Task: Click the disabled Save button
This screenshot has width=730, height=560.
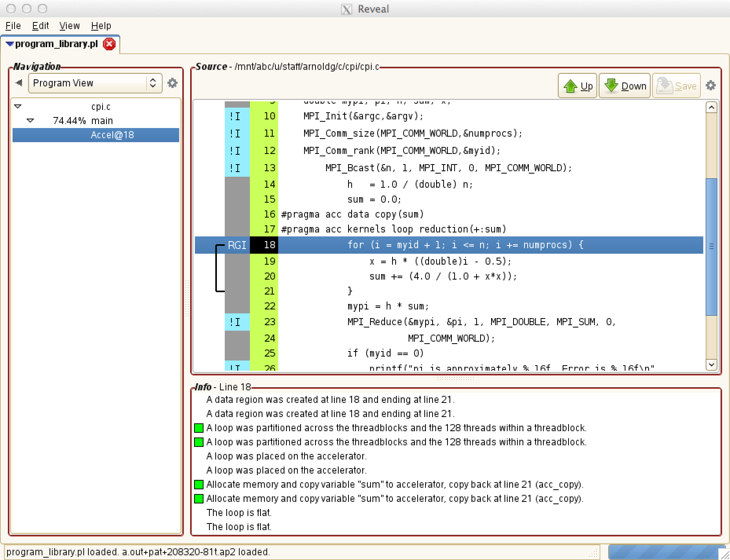Action: [x=676, y=86]
